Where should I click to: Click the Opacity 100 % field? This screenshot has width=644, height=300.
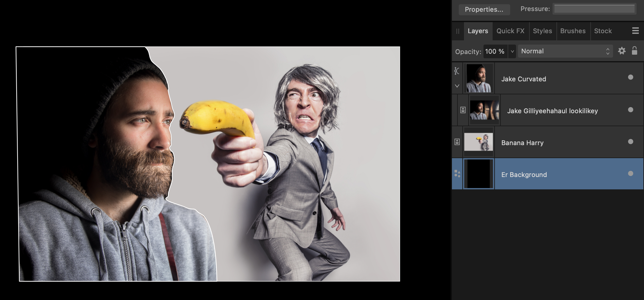[496, 51]
